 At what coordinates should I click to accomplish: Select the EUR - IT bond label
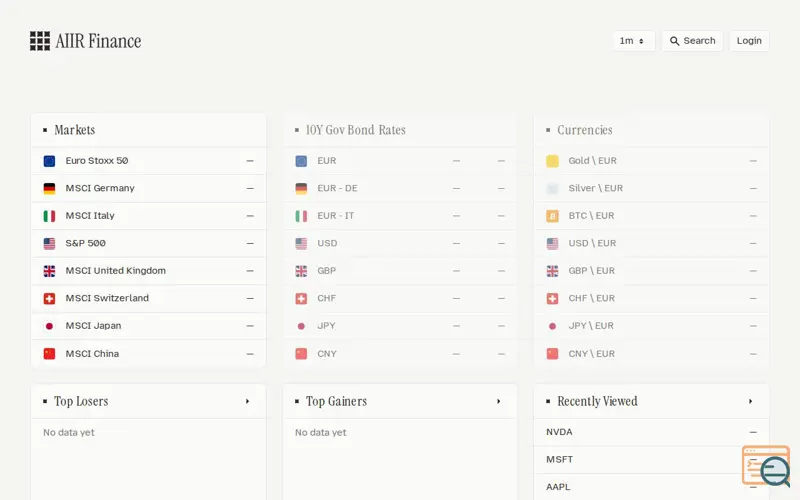(336, 216)
